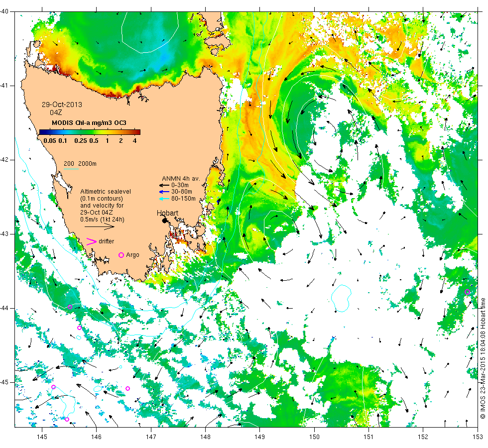
Task: Click the '0.5m/s (1kt 24h)' text
Action: pyautogui.click(x=103, y=220)
